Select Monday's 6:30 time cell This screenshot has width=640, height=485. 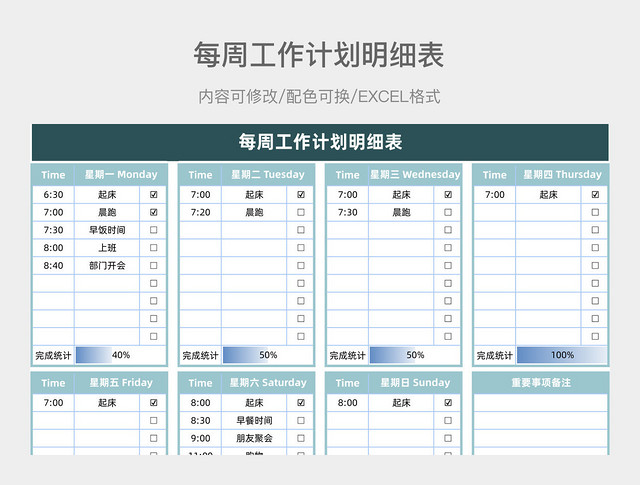53,195
